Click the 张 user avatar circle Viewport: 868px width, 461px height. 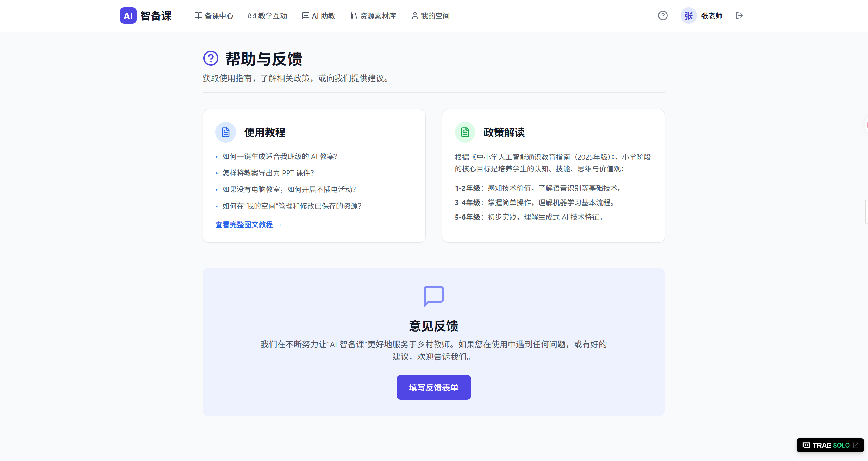688,16
